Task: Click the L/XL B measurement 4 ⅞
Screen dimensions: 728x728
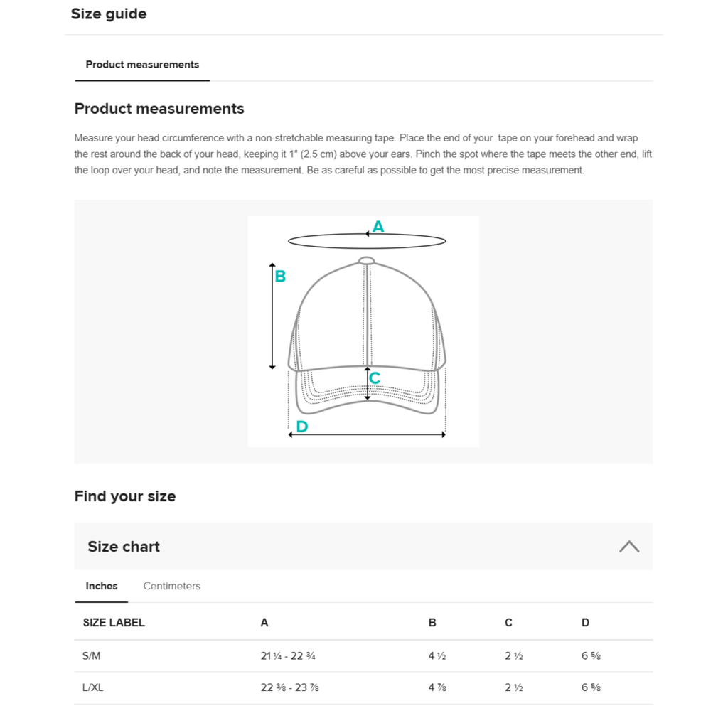Action: (437, 687)
